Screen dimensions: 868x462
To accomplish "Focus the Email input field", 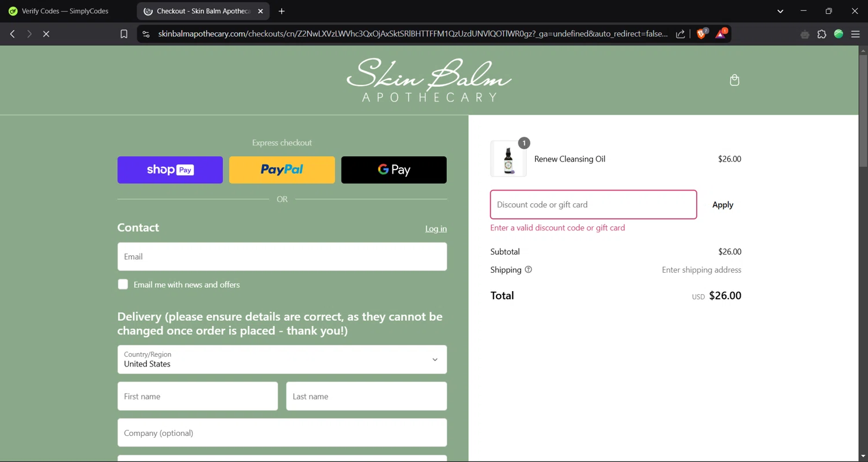I will 282,256.
